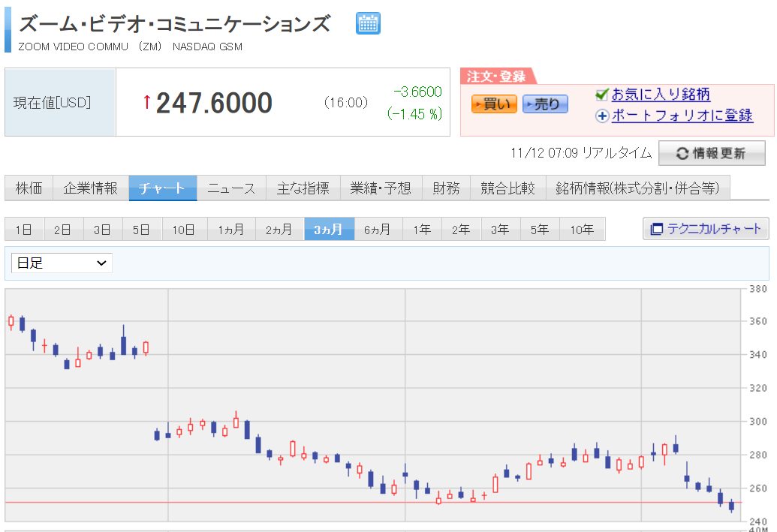Open 主な指標 tab
777x532 pixels.
pyautogui.click(x=303, y=188)
